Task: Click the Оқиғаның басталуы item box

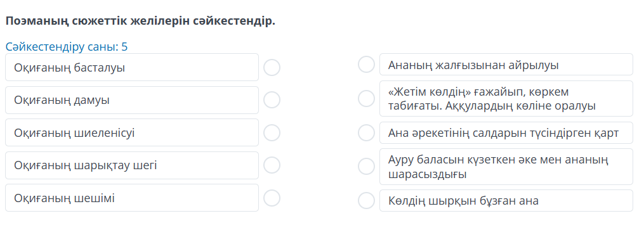Action: click(x=132, y=67)
